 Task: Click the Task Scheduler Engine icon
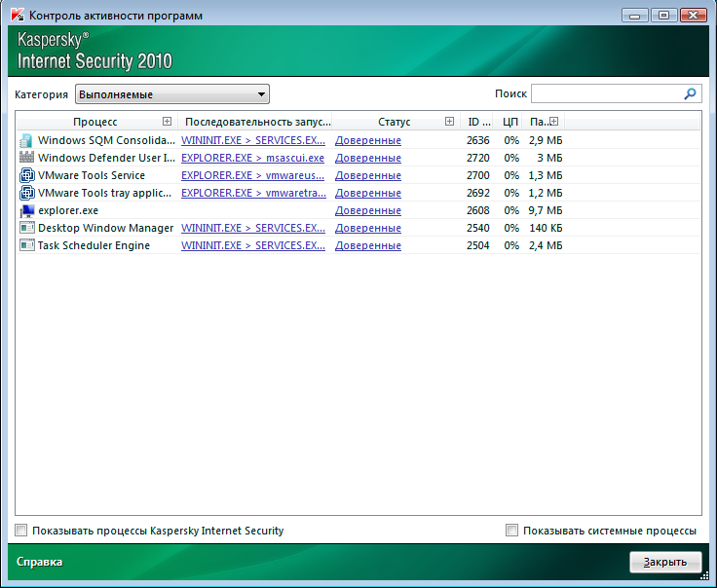coord(26,245)
